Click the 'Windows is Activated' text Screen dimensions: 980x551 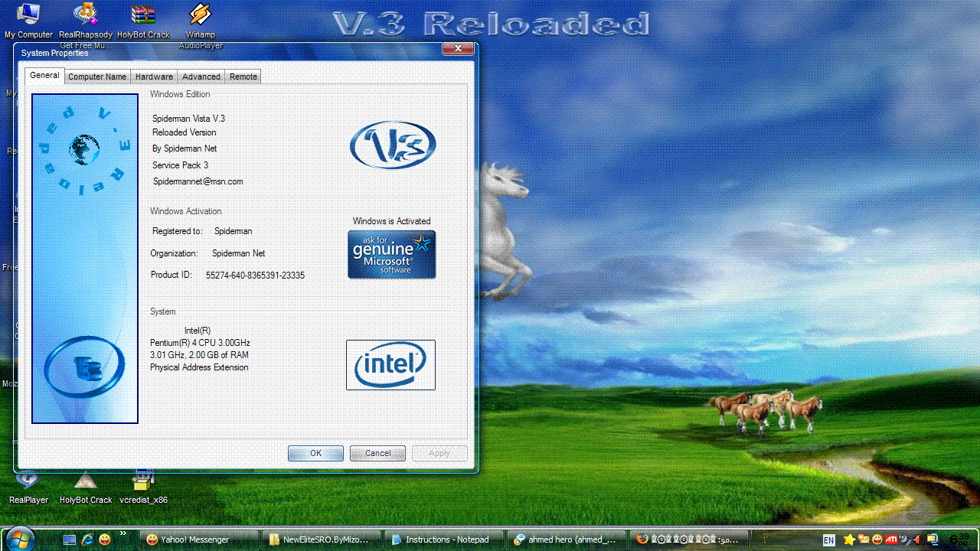click(391, 221)
